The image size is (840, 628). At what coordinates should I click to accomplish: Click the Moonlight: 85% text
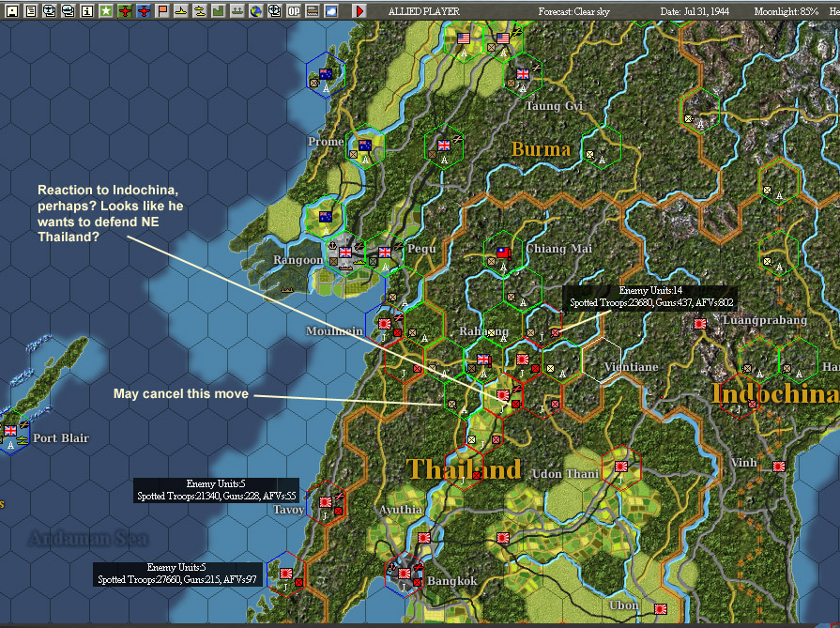786,11
